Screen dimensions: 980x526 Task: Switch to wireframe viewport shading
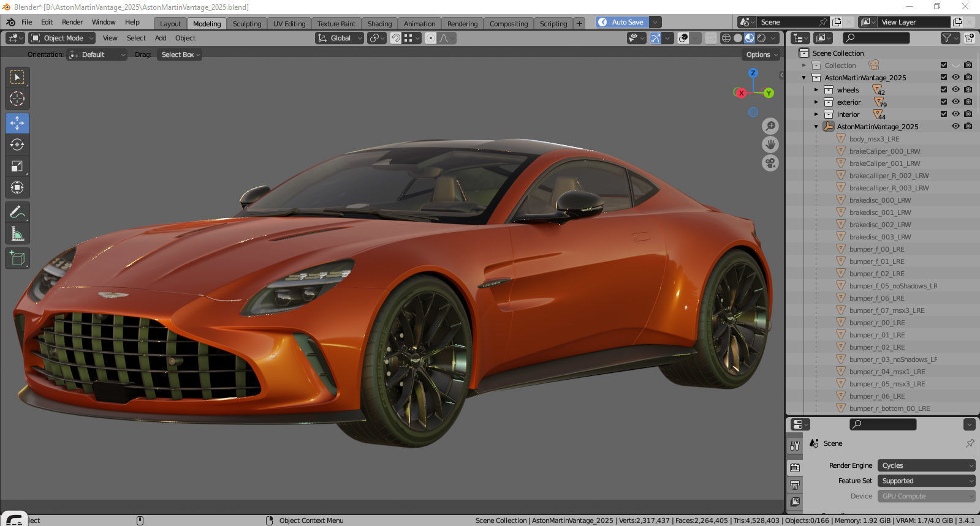(726, 38)
